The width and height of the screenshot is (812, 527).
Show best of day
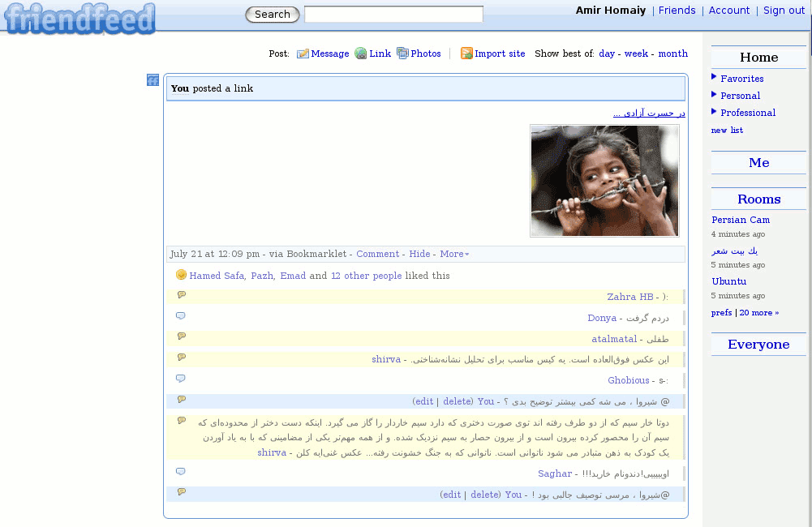pyautogui.click(x=607, y=54)
